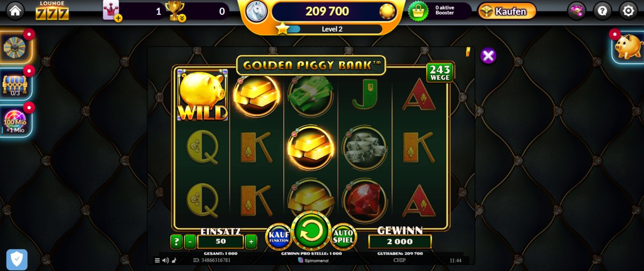
Task: Enable Auto Spiel mode
Action: [343, 237]
